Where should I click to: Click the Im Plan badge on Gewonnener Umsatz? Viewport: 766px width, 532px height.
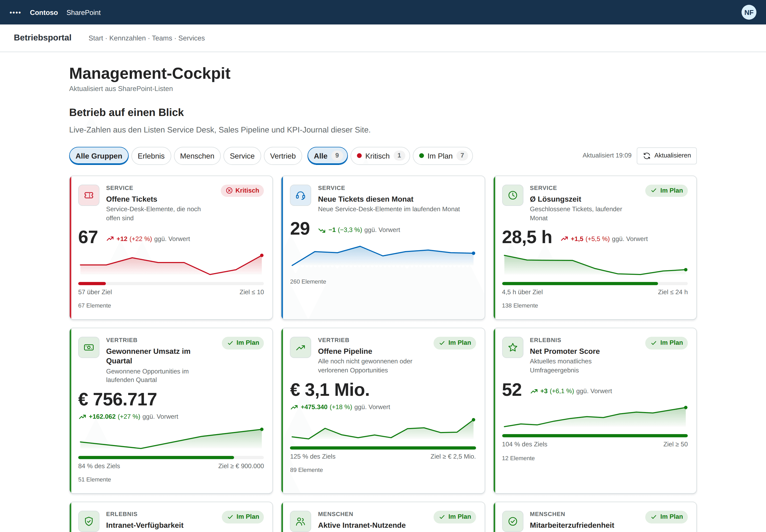243,343
